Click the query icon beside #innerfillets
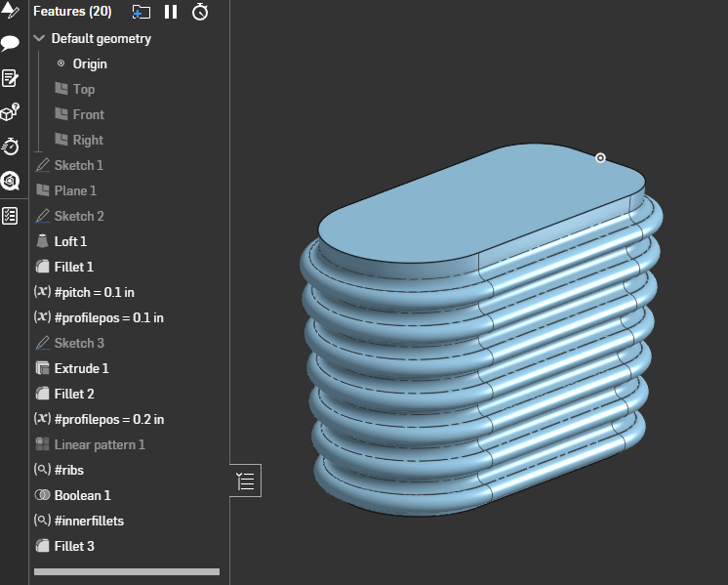The width and height of the screenshot is (728, 585). click(42, 520)
